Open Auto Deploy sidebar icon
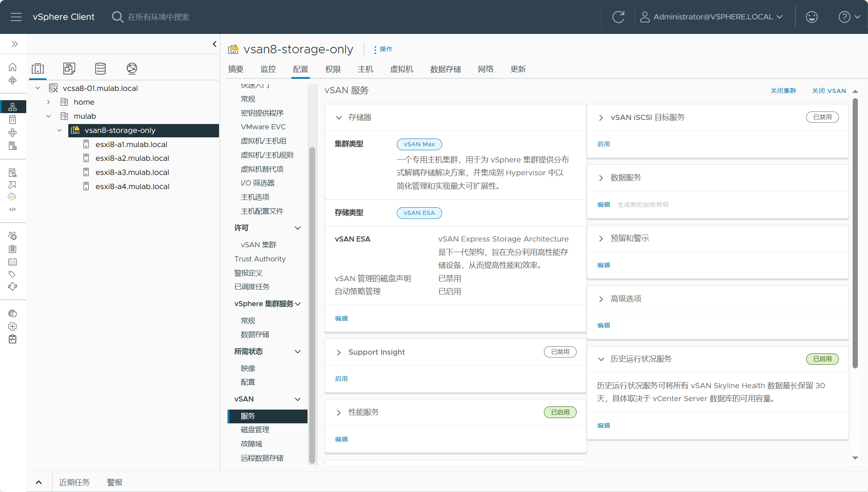Image resolution: width=868 pixels, height=492 pixels. (x=13, y=185)
